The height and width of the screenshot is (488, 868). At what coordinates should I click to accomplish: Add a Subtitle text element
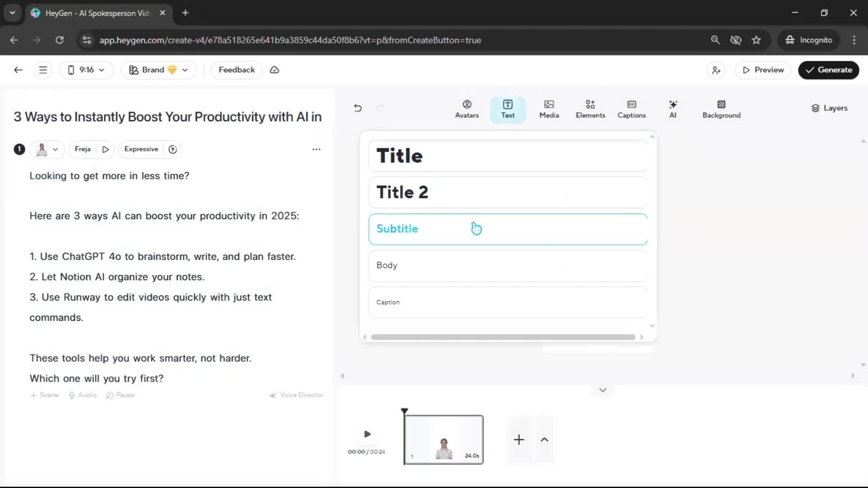click(508, 229)
